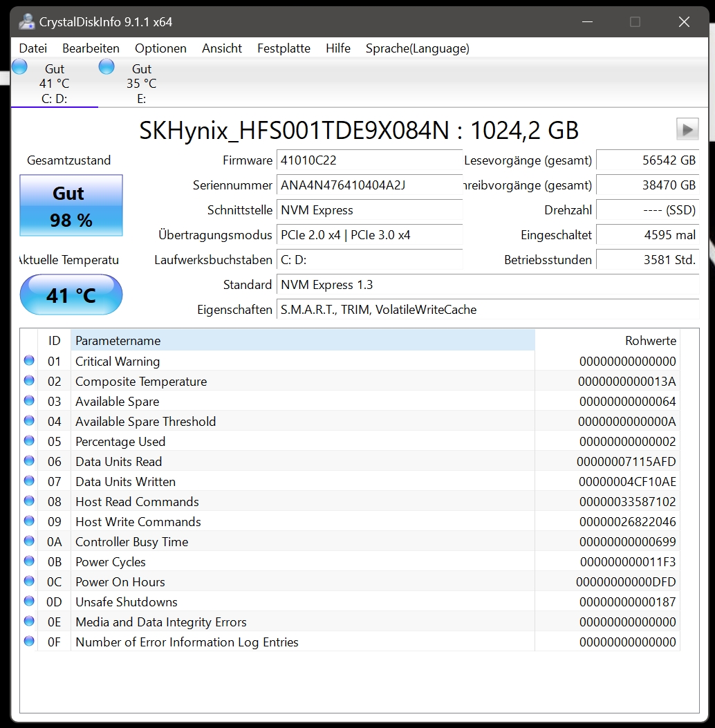715x728 pixels.
Task: Click the Gesamtzustand label
Action: coord(68,160)
